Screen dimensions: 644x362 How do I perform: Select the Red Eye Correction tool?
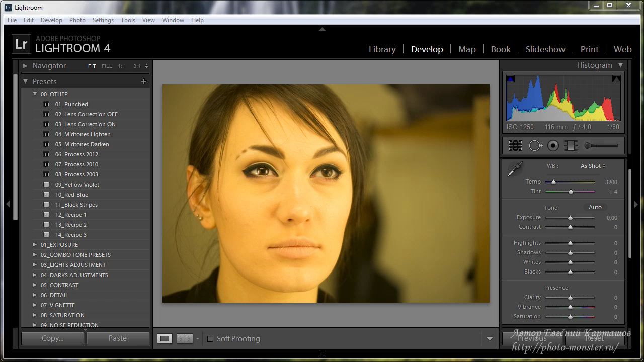pyautogui.click(x=553, y=146)
